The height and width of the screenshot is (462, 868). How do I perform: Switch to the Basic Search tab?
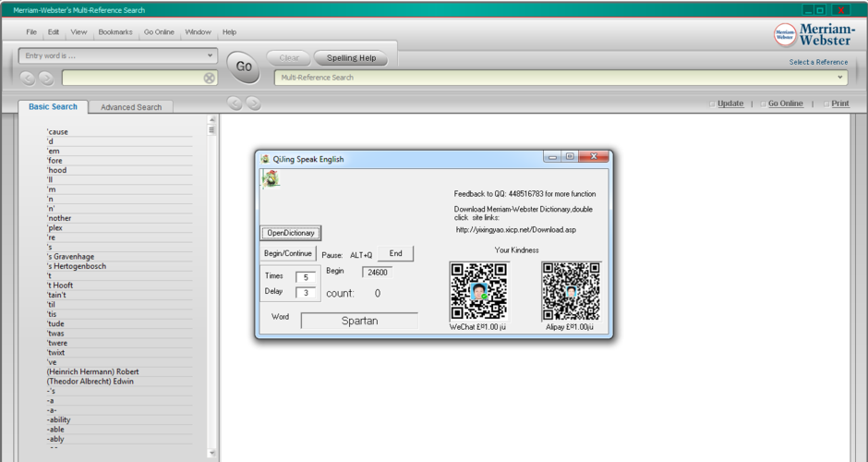[54, 107]
